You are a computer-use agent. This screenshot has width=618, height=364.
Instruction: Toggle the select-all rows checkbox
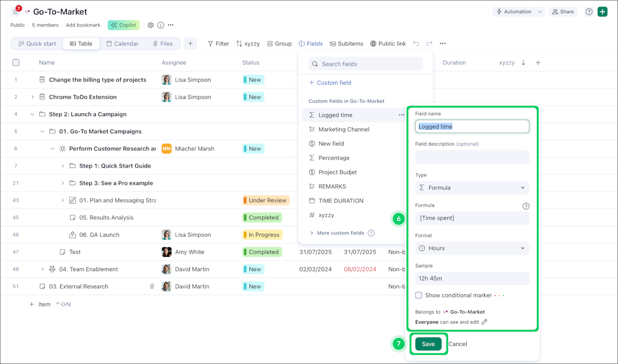(16, 62)
